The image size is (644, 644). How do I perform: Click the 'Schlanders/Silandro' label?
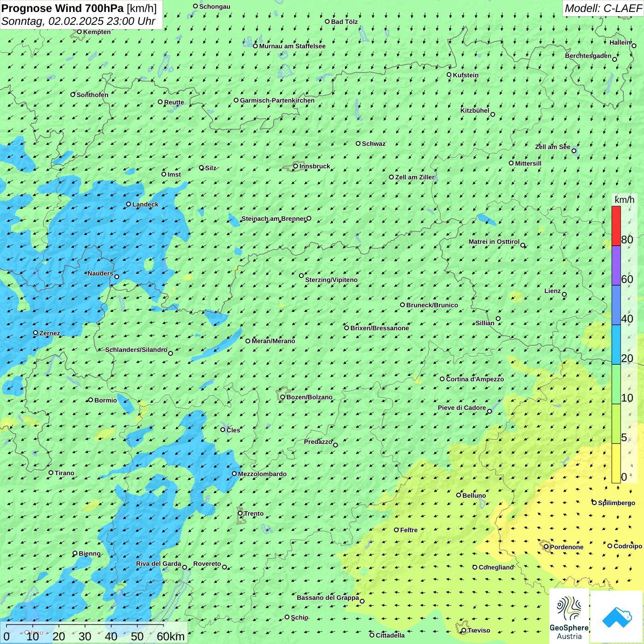(x=136, y=350)
